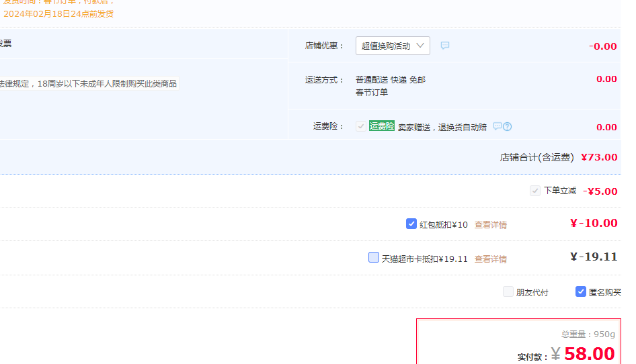Click the ¥-19.11 supermarket card amount

[x=594, y=257]
